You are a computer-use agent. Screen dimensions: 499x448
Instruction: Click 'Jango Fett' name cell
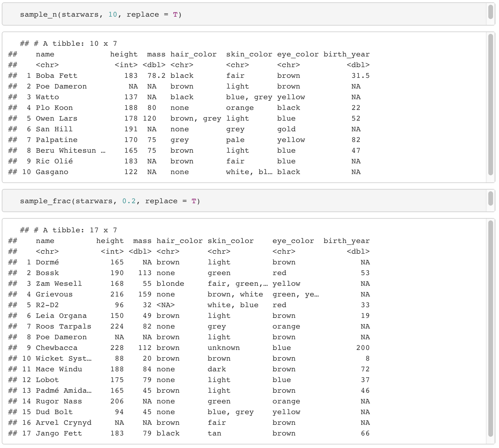click(59, 433)
